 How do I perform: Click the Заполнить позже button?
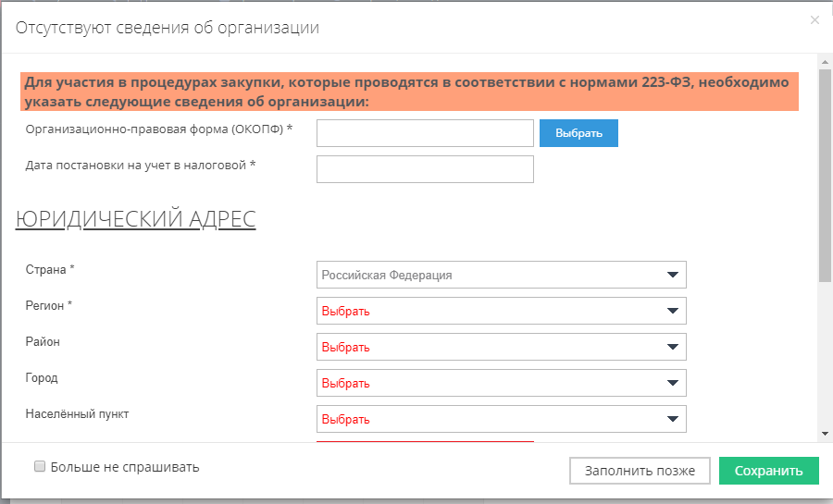[x=640, y=471]
